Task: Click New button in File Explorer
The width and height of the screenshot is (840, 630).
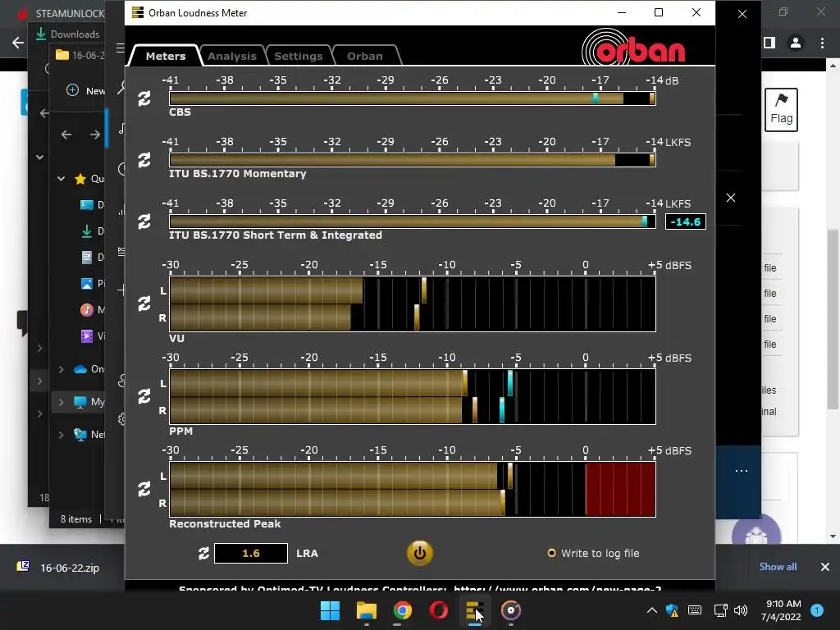Action: coord(85,90)
